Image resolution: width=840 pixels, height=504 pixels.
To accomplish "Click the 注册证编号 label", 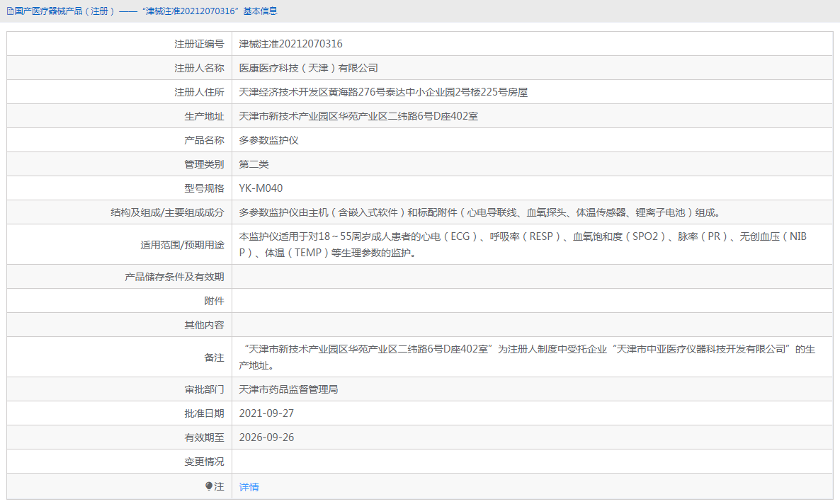I will (x=199, y=44).
